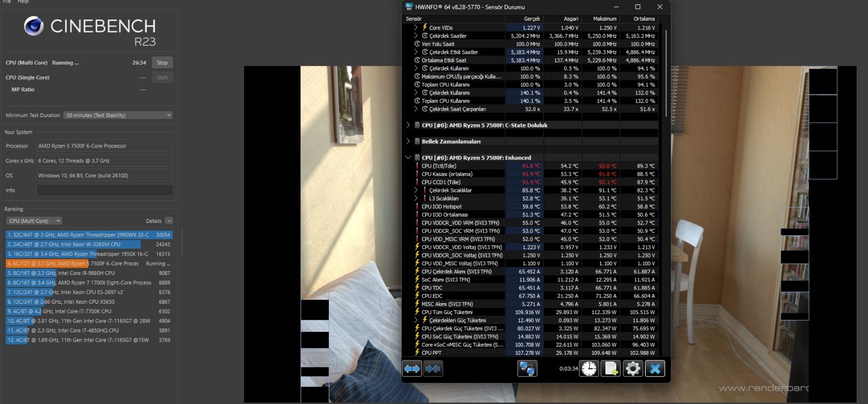Viewport: 868px width, 404px height.
Task: Collapse the Ryzen 5 7500F Enhanced group
Action: pos(408,158)
